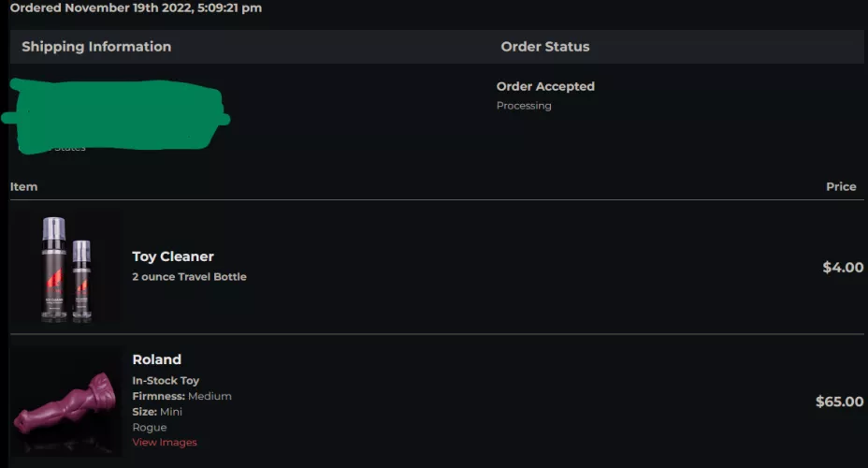Click the View Images link for Roland
Screen dimensions: 868x468
point(165,443)
